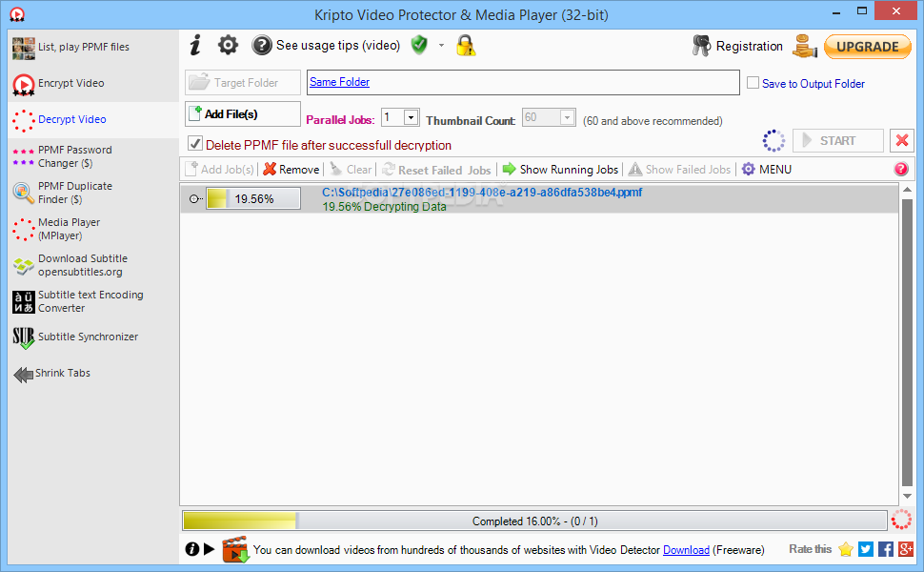The image size is (924, 572).
Task: Click scrollbar down arrow
Action: point(907,497)
